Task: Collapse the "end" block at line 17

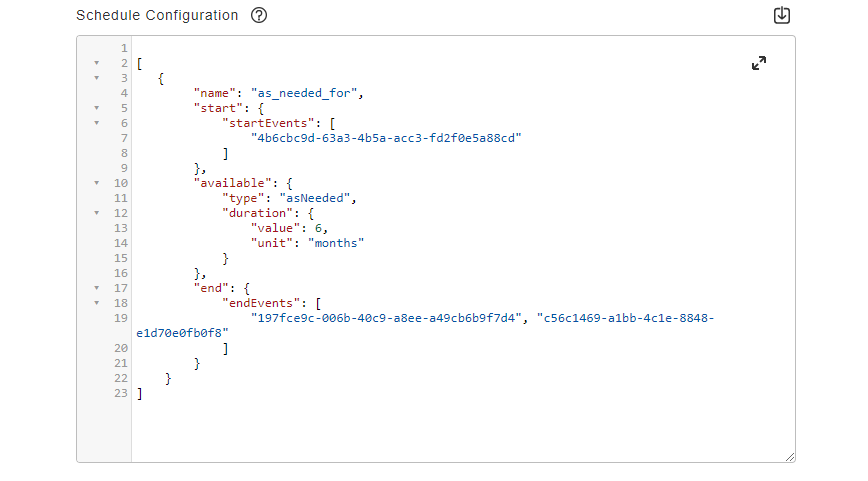Action: [97, 288]
